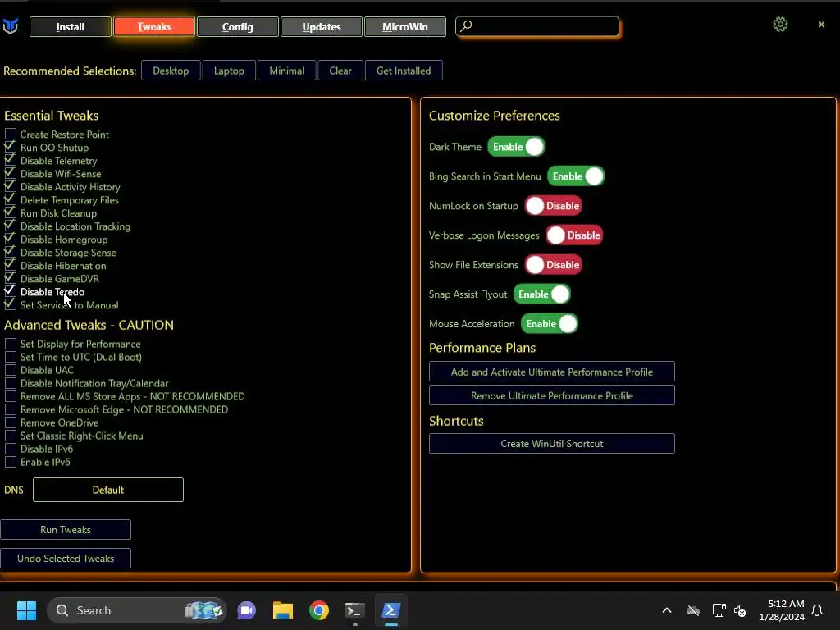Open the Terminal taskbar icon
This screenshot has height=630, width=840.
[x=354, y=610]
